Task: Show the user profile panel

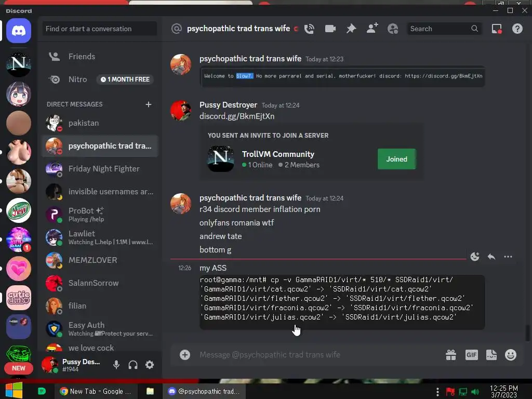Action: 393,29
